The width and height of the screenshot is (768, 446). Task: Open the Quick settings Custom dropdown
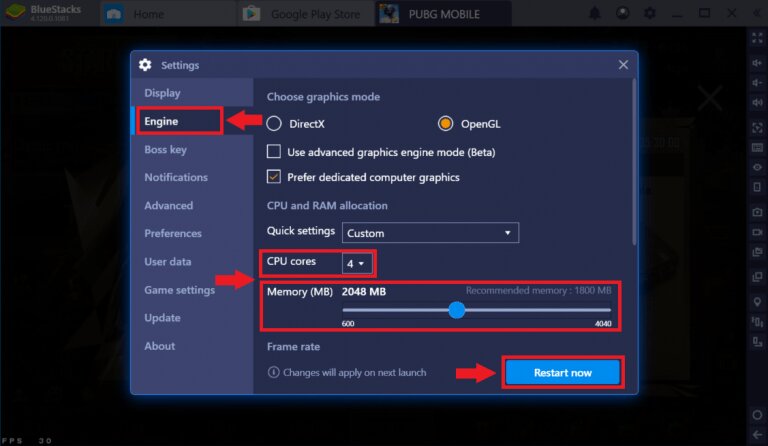click(430, 233)
